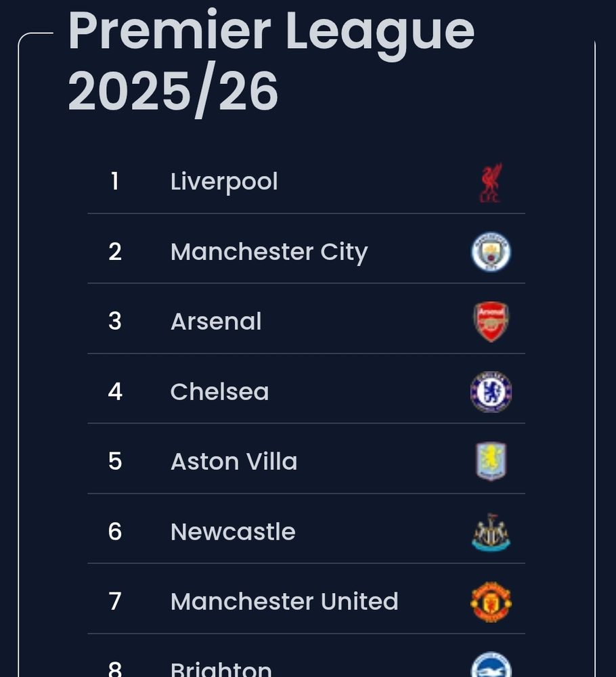Click the Aston Villa crest
Screen dimensions: 616x677
pyautogui.click(x=491, y=462)
